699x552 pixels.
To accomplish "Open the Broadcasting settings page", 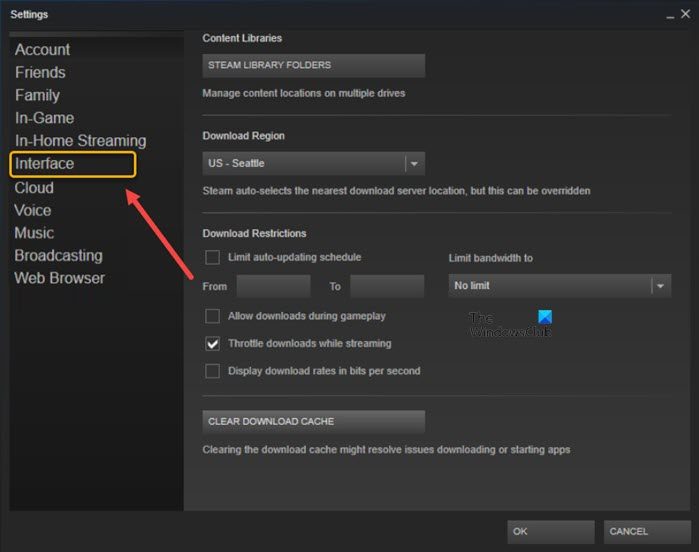I will (58, 255).
